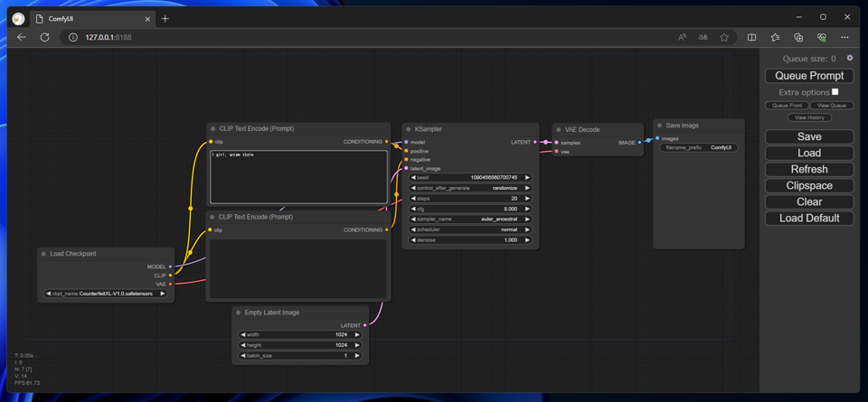Open the Collections icon in Edge toolbar
The width and height of the screenshot is (868, 402).
(x=798, y=37)
